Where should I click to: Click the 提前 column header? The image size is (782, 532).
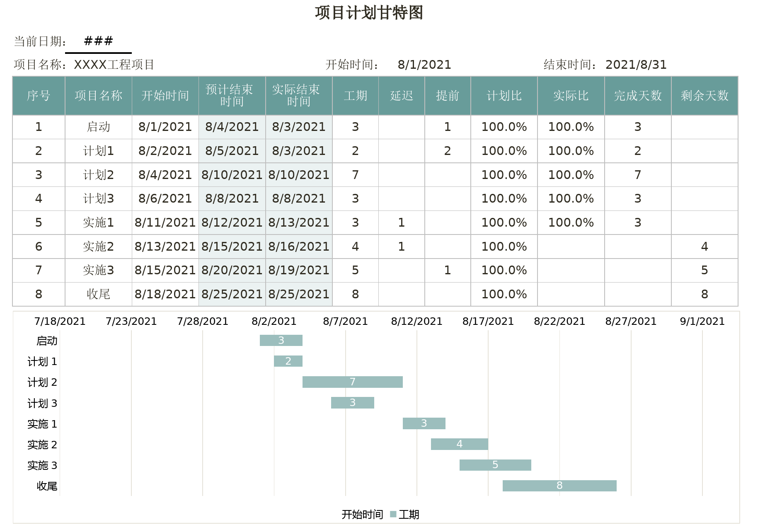click(448, 96)
